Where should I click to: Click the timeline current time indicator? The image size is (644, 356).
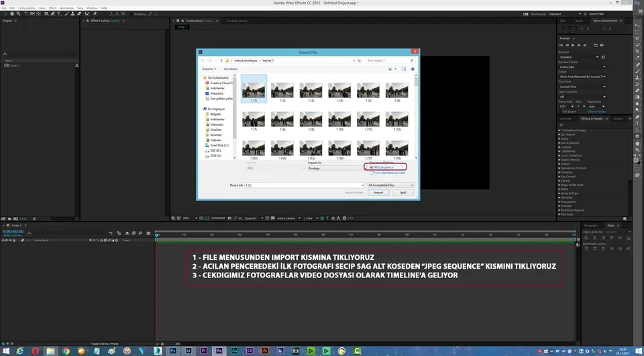tap(156, 234)
